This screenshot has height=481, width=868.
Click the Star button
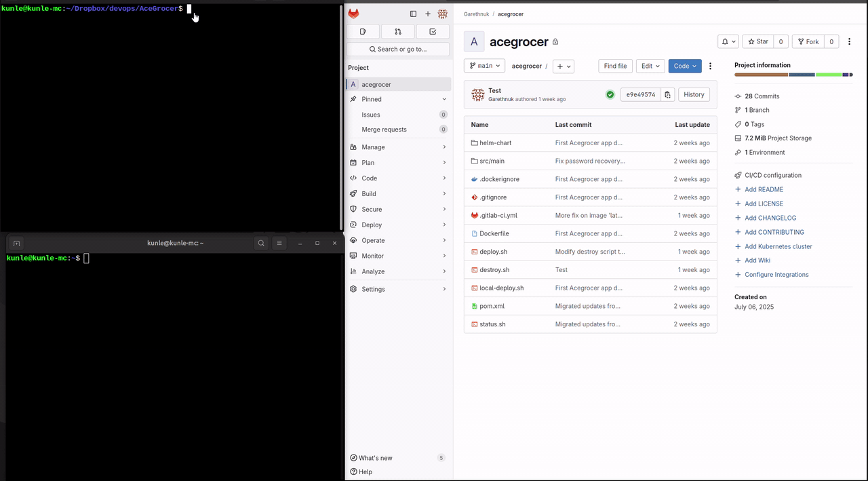pos(757,41)
